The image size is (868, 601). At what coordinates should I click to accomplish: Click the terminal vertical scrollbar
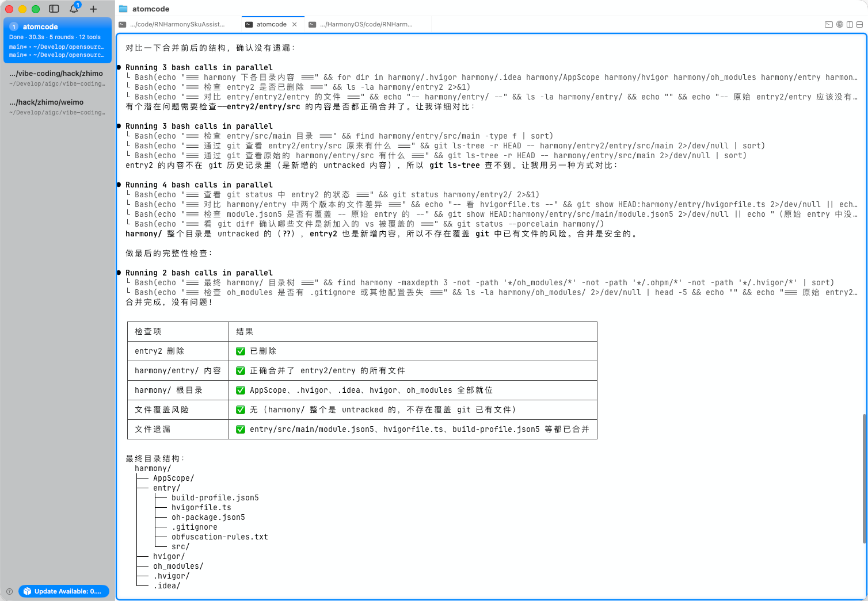865,478
